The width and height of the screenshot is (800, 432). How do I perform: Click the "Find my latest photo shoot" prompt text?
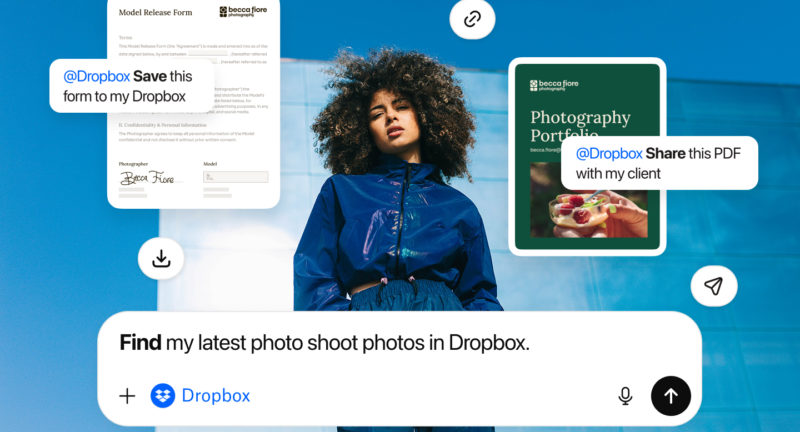pyautogui.click(x=324, y=343)
